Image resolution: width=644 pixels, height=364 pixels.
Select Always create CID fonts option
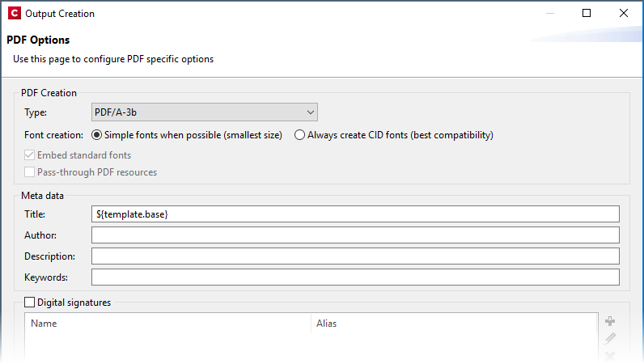(299, 135)
